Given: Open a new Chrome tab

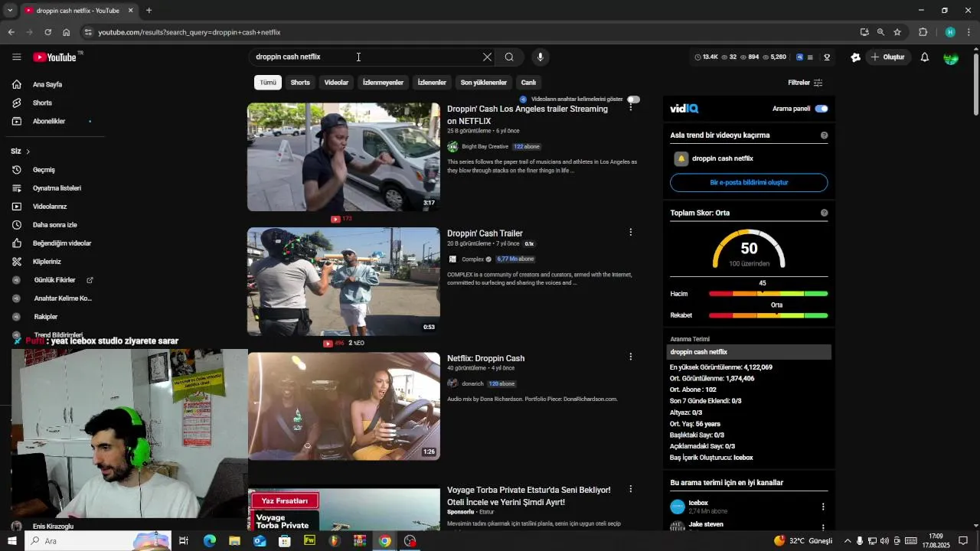Looking at the screenshot, I should coord(149,11).
